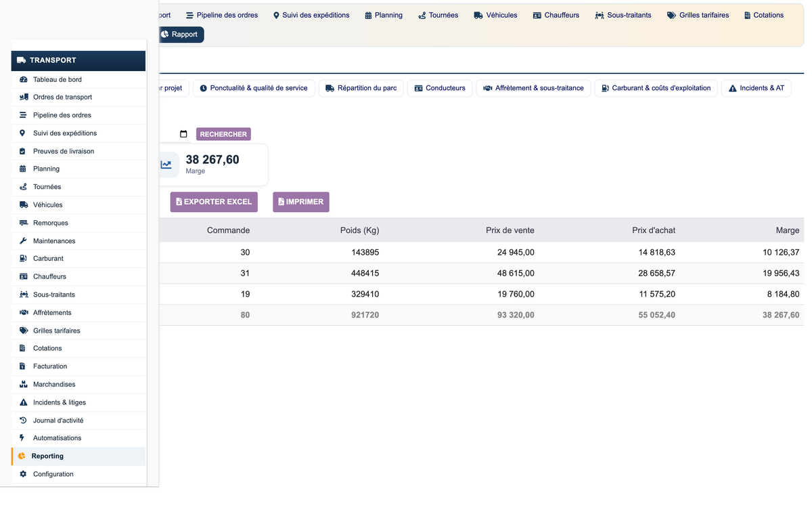Open the Répartition du parc report tab

[x=361, y=88]
